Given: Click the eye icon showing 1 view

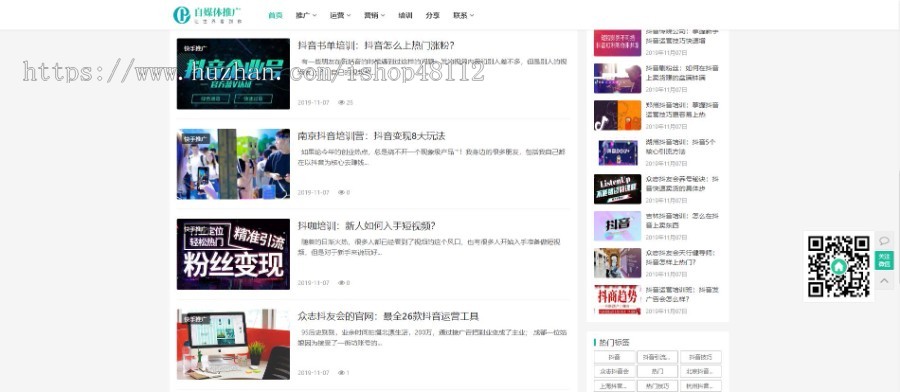Looking at the screenshot, I should 341,373.
